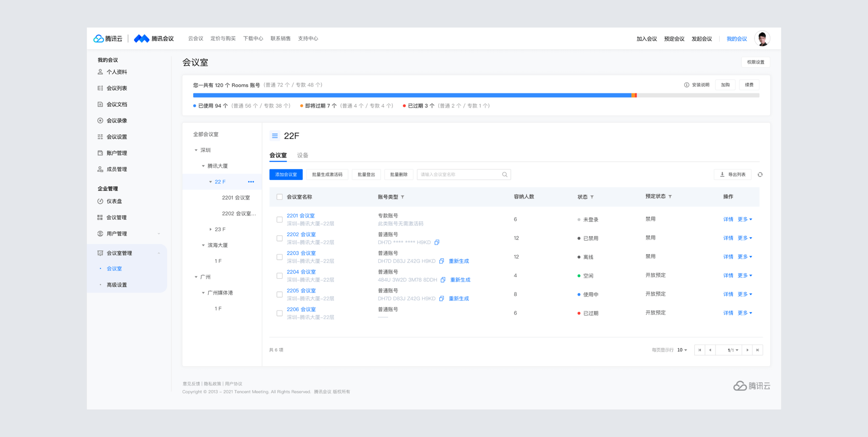Open 会议录像 in the left sidebar

[117, 121]
